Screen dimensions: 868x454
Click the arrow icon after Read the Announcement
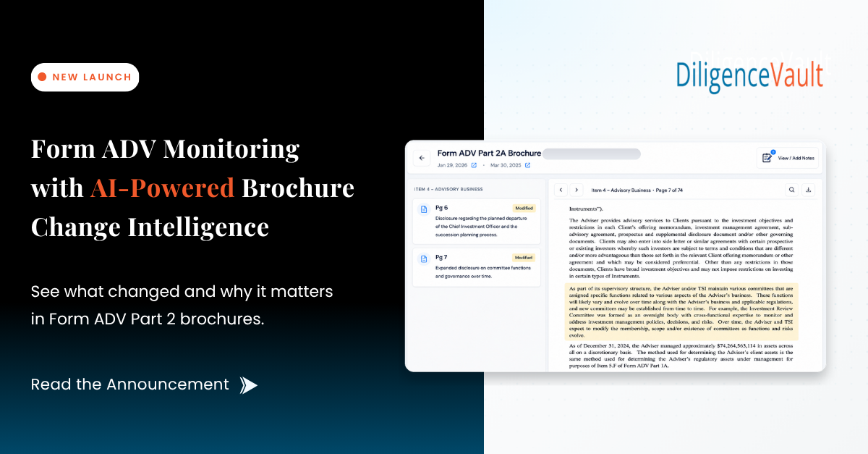coord(249,385)
